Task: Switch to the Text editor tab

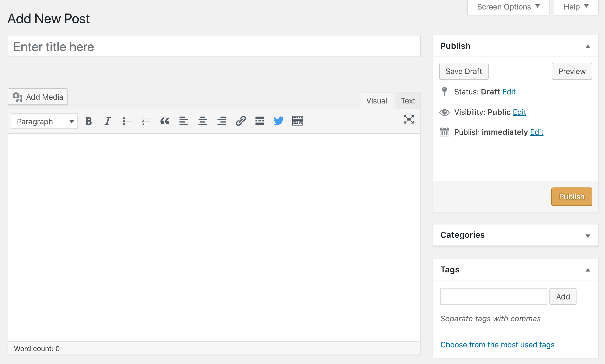Action: click(408, 101)
